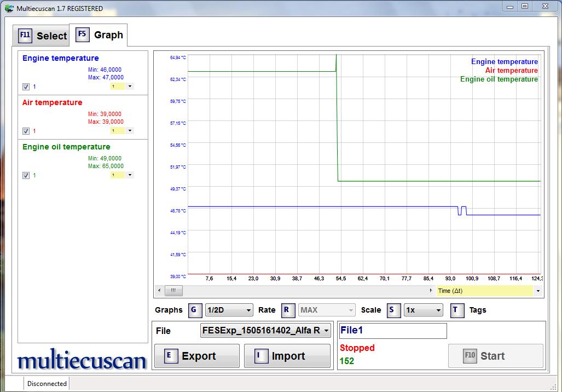Uncheck the Engine temperature checkbox

click(26, 87)
